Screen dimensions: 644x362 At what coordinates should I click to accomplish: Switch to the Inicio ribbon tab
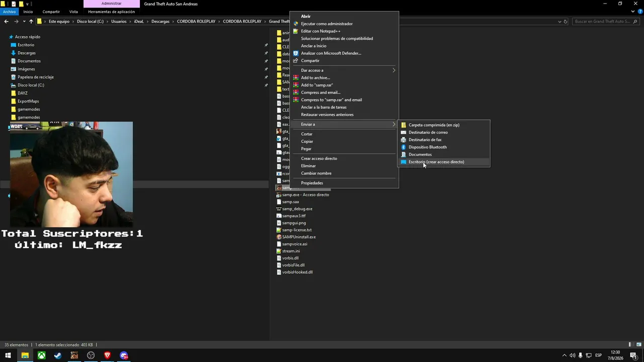28,12
